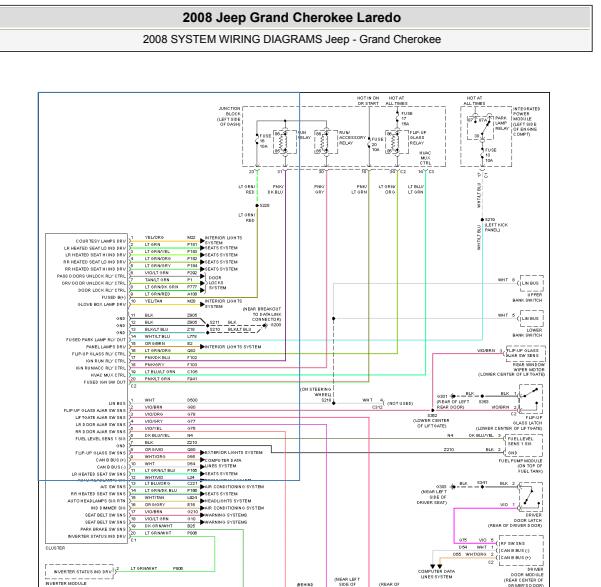The image size is (601, 587).
Task: Select the "IND DIMMER SIG" label
Action: (x=108, y=508)
